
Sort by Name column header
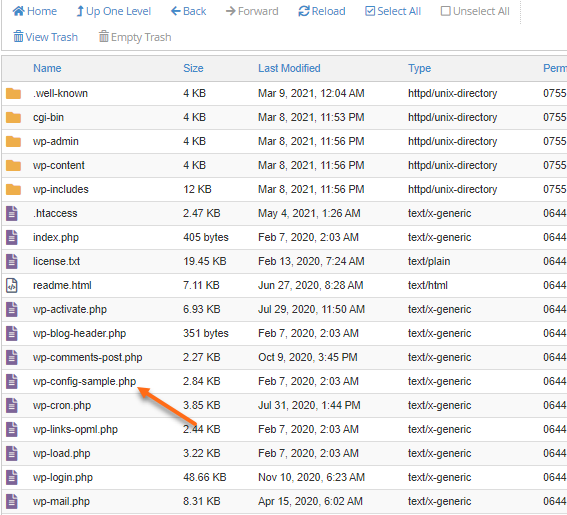pyautogui.click(x=47, y=68)
